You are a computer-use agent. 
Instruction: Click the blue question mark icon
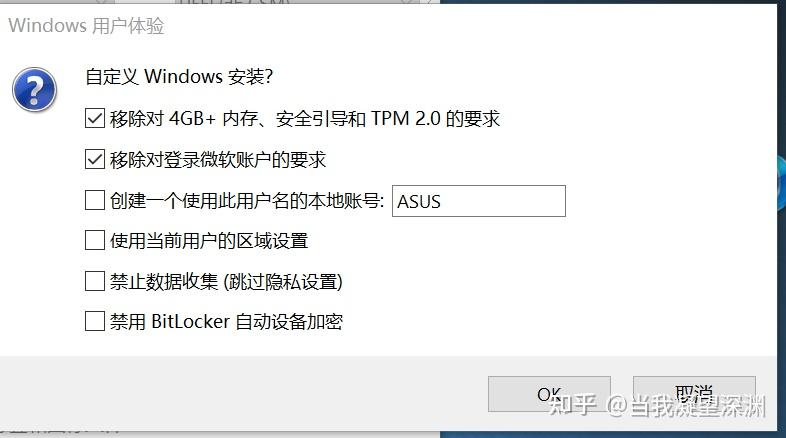34,90
